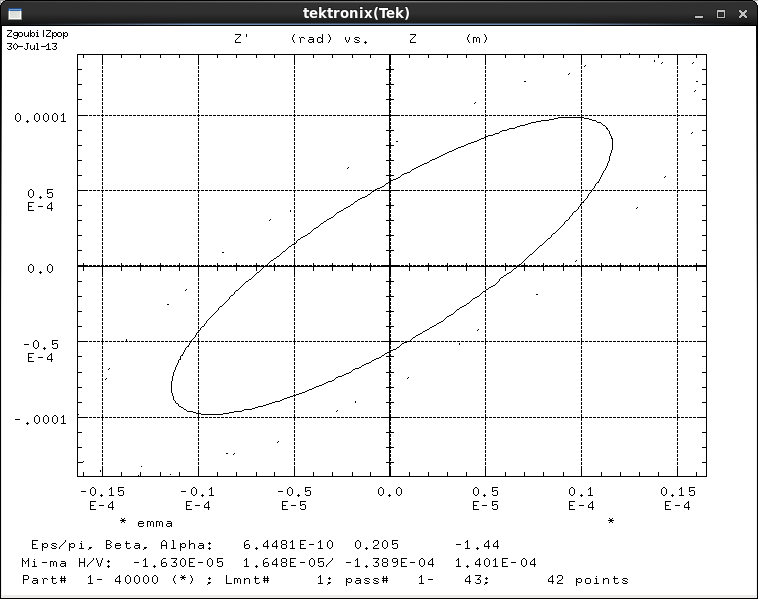This screenshot has height=599, width=758.
Task: Click the 'Lmnt#' label
Action: [x=247, y=580]
